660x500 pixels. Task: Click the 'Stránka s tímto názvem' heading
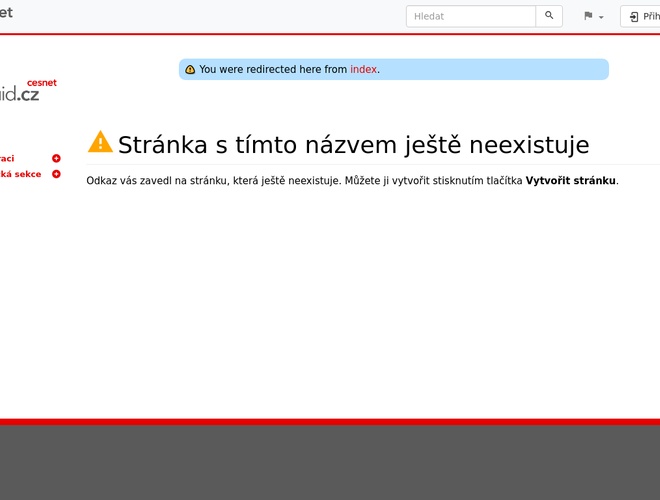coord(353,145)
